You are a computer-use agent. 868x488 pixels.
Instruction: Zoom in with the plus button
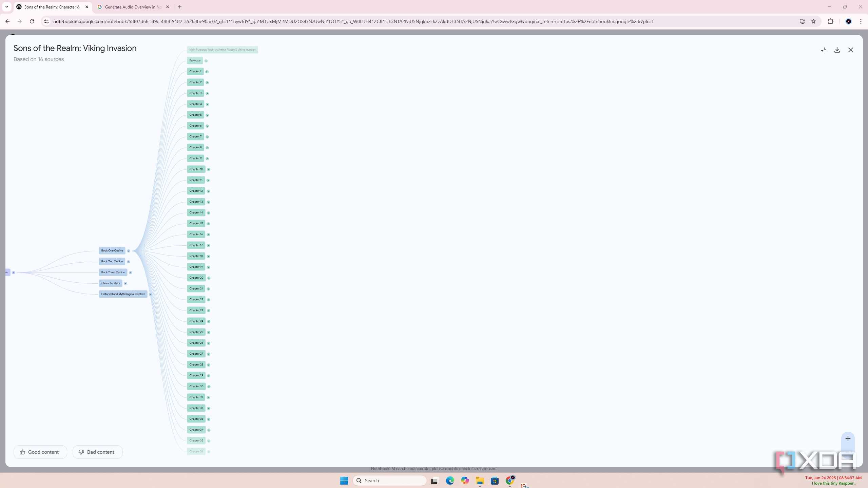[x=848, y=438]
